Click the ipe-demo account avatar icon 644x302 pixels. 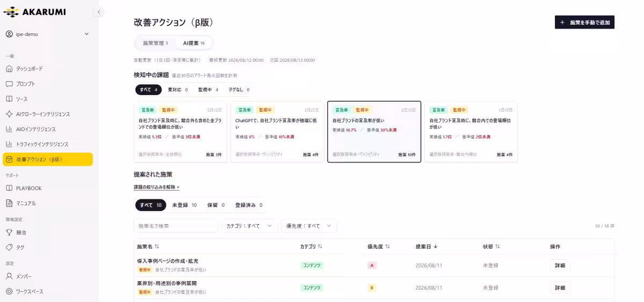coord(9,34)
